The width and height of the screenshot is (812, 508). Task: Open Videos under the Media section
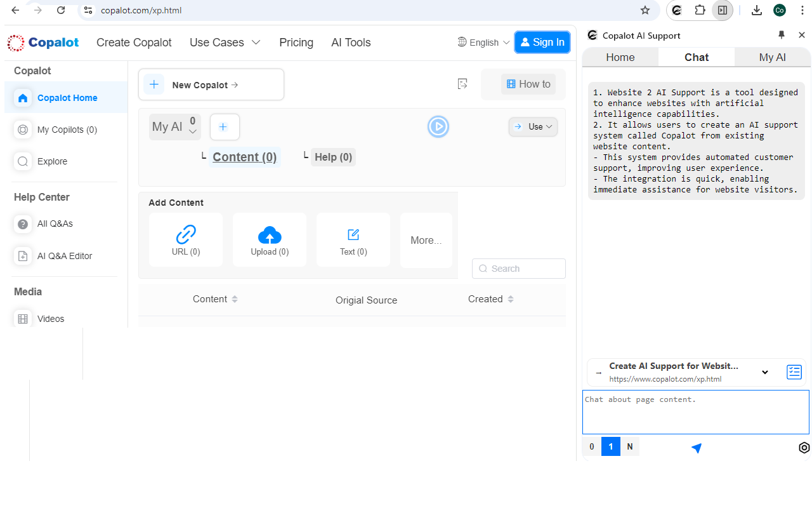point(51,318)
